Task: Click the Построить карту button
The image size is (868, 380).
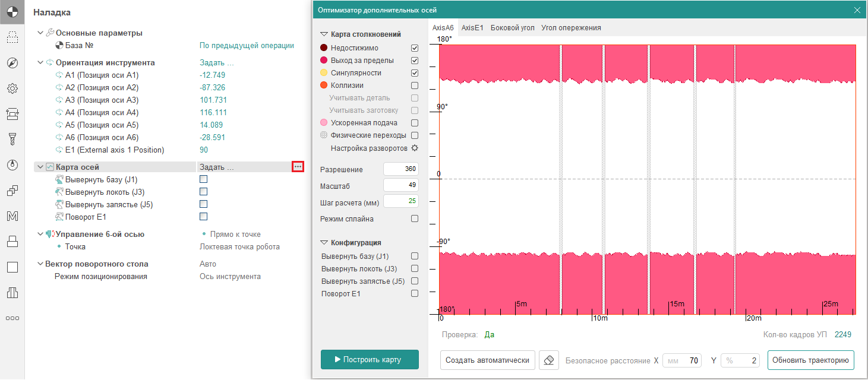Action: point(370,359)
